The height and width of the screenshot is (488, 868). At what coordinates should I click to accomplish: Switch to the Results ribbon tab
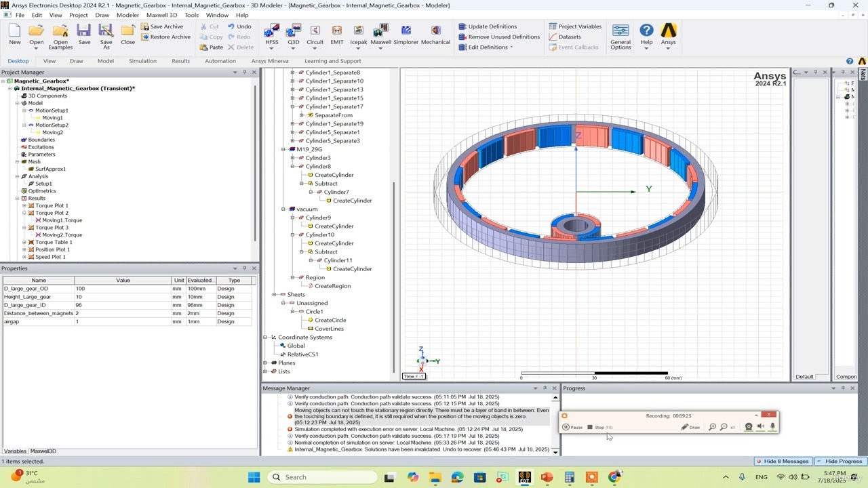[180, 61]
